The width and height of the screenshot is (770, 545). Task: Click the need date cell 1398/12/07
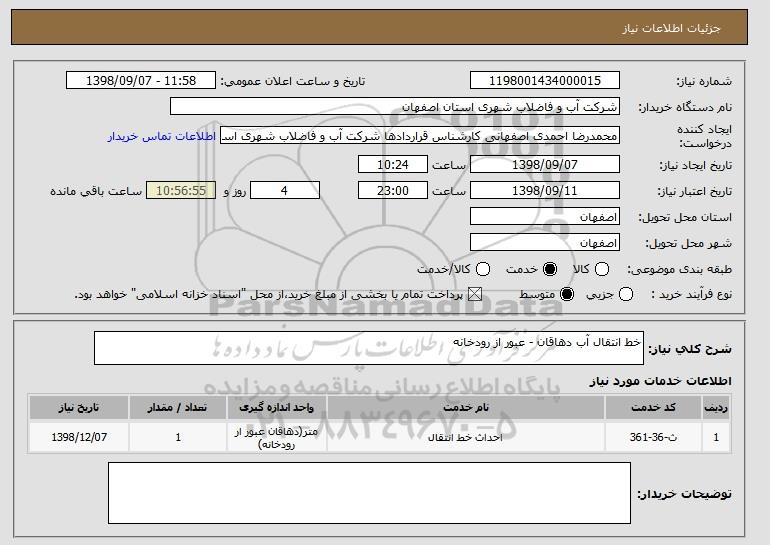[79, 437]
